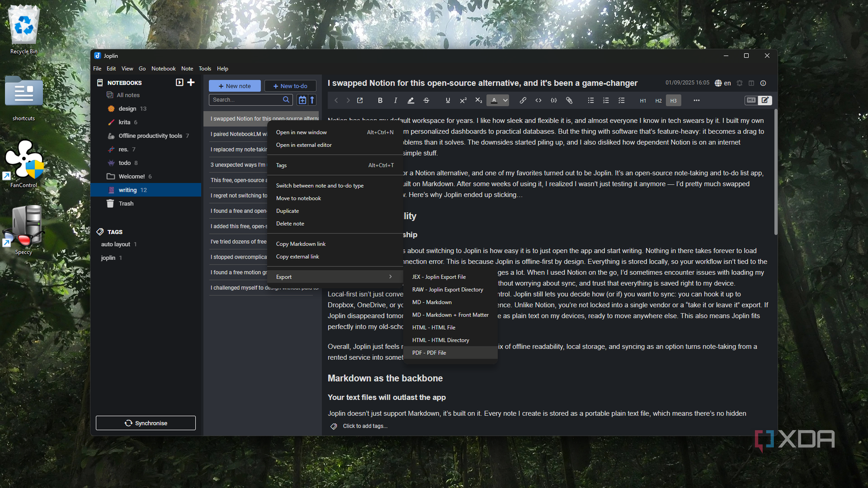Screen dimensions: 868x488
Task: Reverse the note sort order arrow
Action: coord(312,100)
